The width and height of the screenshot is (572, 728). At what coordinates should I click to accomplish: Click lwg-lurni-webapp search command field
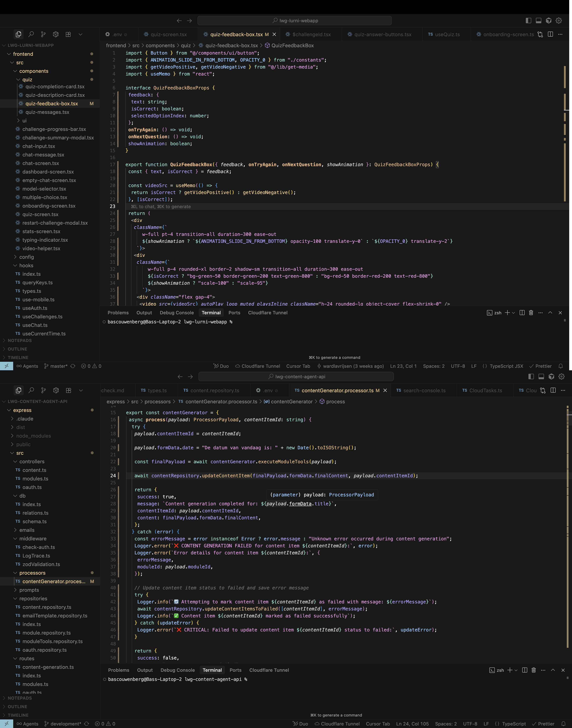point(294,20)
